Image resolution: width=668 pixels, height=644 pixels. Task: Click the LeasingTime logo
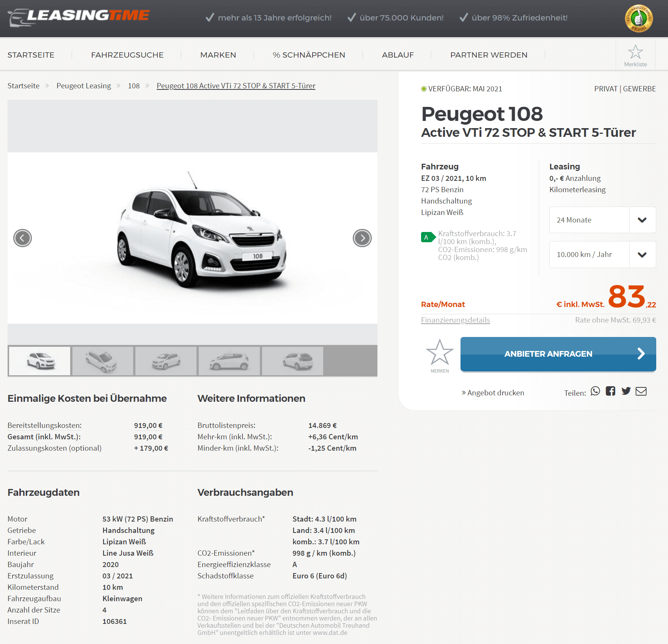tap(79, 17)
